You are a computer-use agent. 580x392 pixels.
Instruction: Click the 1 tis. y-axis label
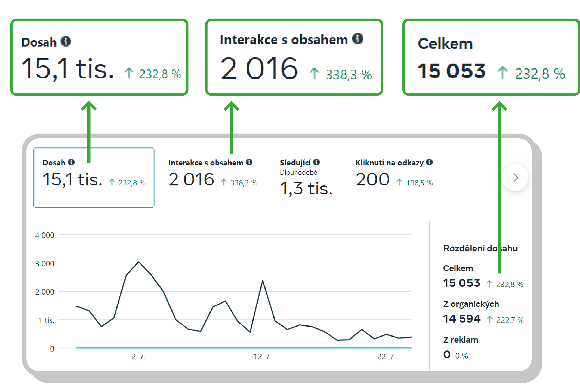point(46,320)
